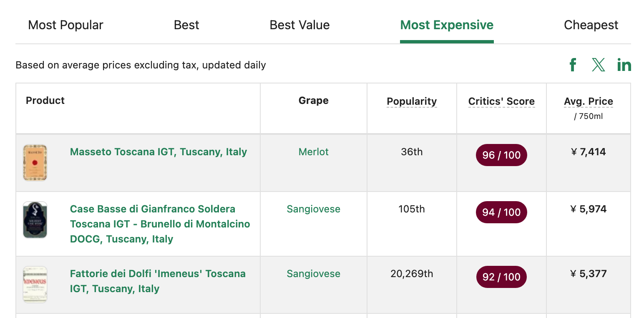Open the Masseto Toscana IGT wine link
This screenshot has height=318, width=644.
pyautogui.click(x=158, y=152)
